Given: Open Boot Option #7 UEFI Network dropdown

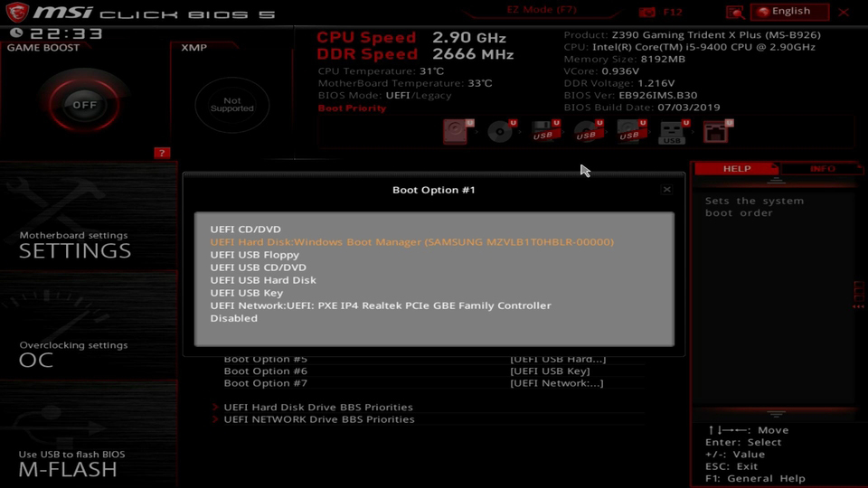Looking at the screenshot, I should pyautogui.click(x=556, y=383).
